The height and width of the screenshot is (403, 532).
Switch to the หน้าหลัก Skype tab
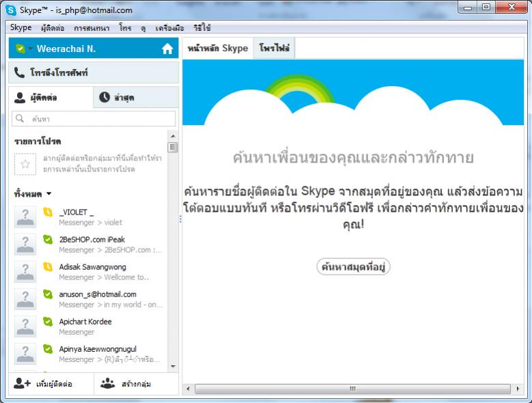point(218,48)
